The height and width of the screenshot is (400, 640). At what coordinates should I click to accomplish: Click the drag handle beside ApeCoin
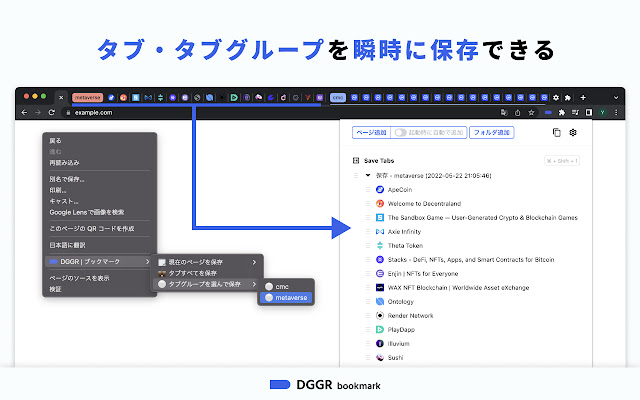pyautogui.click(x=368, y=189)
